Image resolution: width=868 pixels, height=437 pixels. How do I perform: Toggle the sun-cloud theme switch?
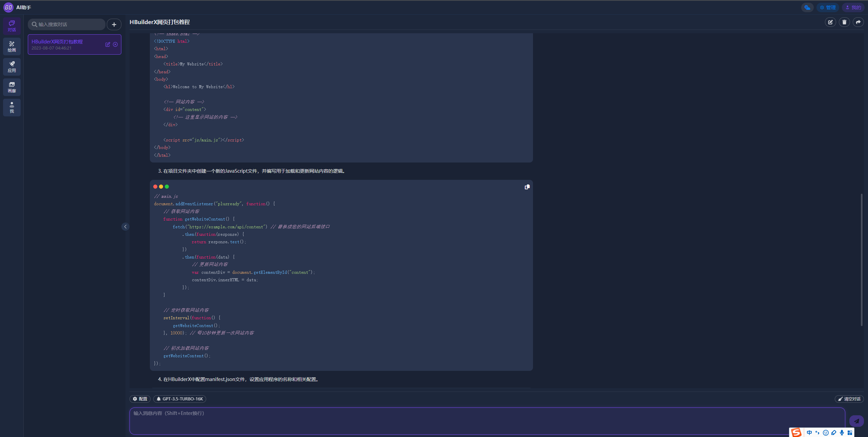pos(807,7)
